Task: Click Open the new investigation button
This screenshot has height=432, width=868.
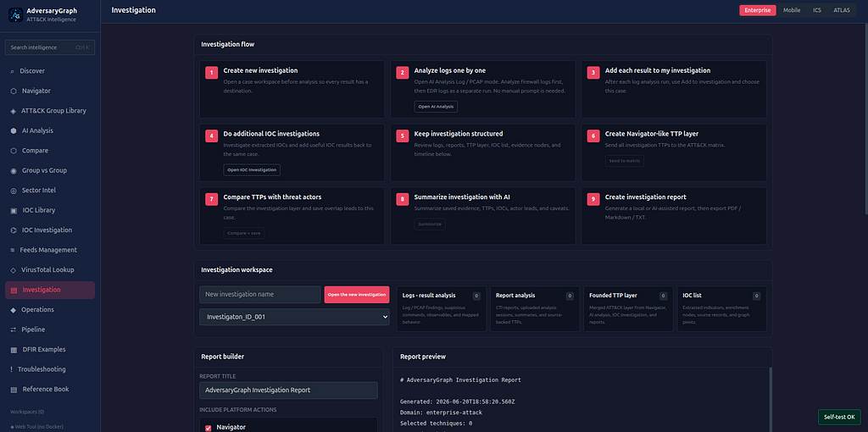Action: 357,295
